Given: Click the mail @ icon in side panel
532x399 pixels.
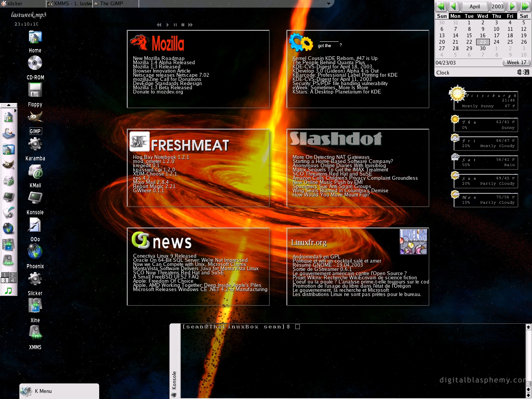Looking at the screenshot, I should tap(8, 181).
